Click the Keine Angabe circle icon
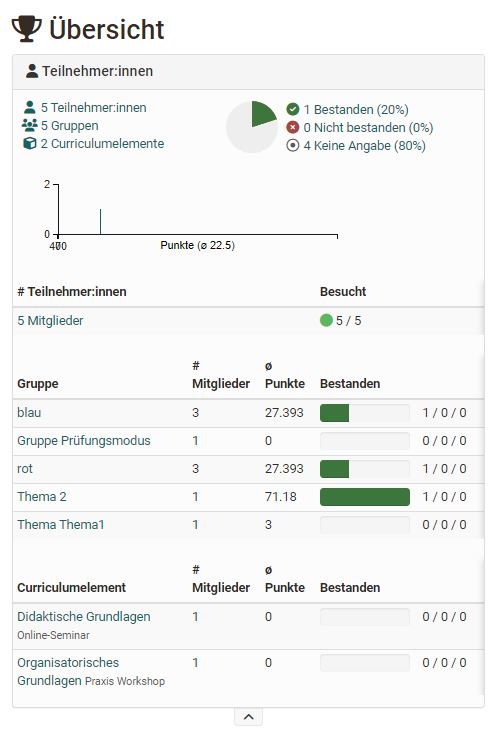The image size is (501, 752). coord(292,145)
